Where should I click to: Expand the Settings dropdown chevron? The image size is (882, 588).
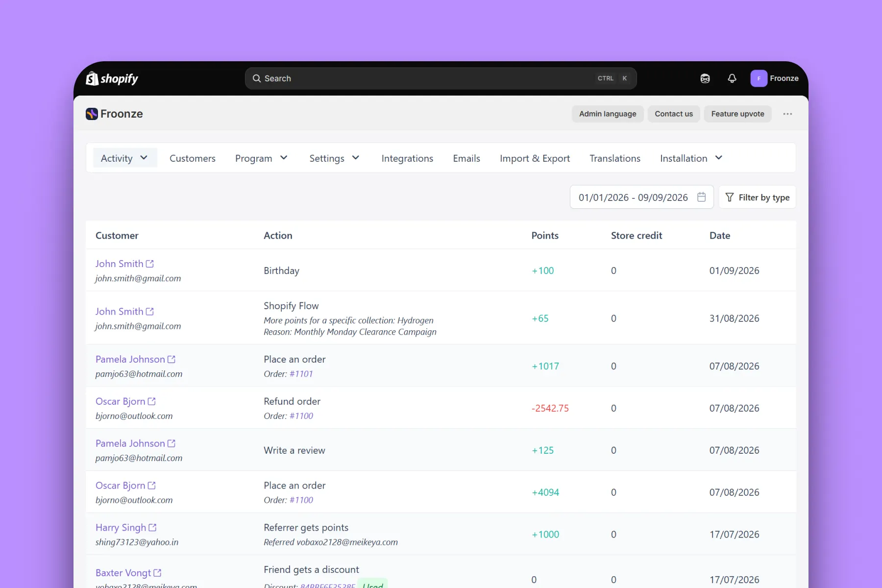[x=356, y=158]
